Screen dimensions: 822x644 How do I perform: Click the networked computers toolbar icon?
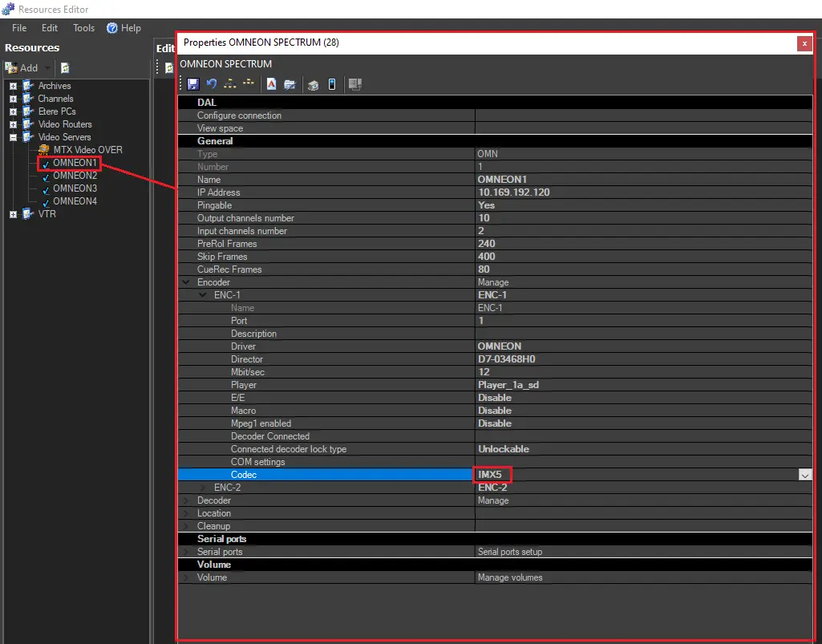(354, 83)
